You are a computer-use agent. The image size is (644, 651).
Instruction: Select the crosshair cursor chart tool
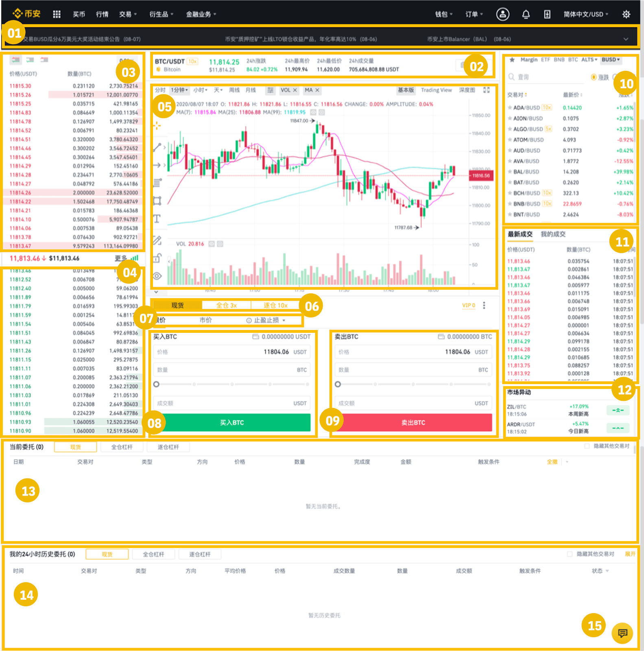click(157, 125)
